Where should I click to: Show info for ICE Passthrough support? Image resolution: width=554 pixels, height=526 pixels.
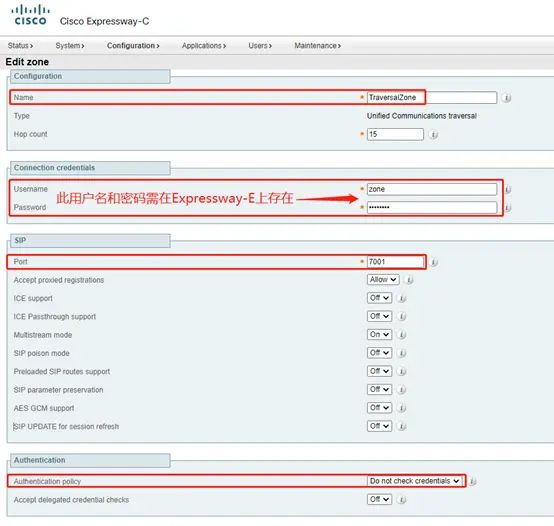pyautogui.click(x=402, y=316)
